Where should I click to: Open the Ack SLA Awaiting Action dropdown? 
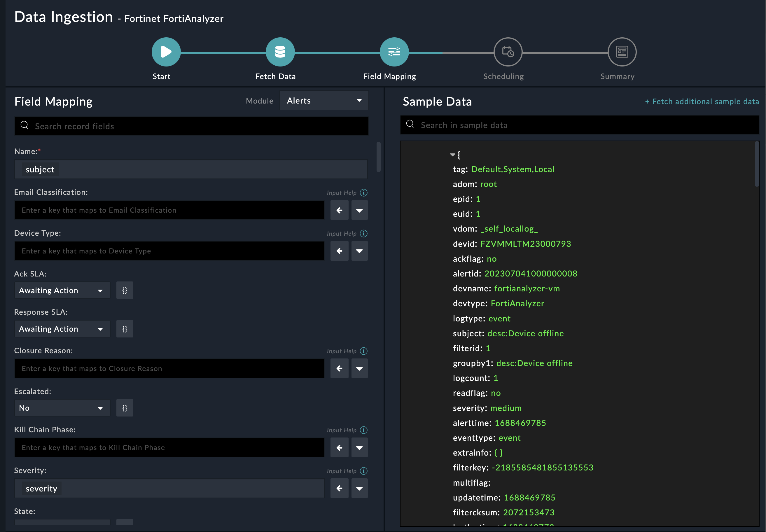(62, 290)
